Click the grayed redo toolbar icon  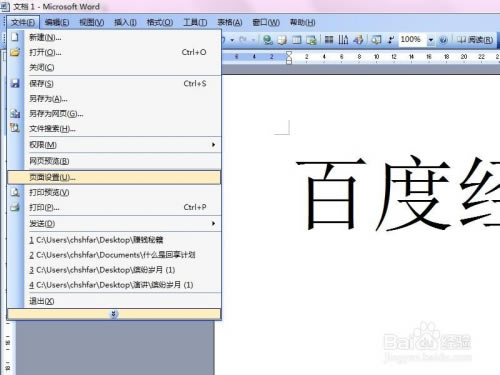pos(243,40)
